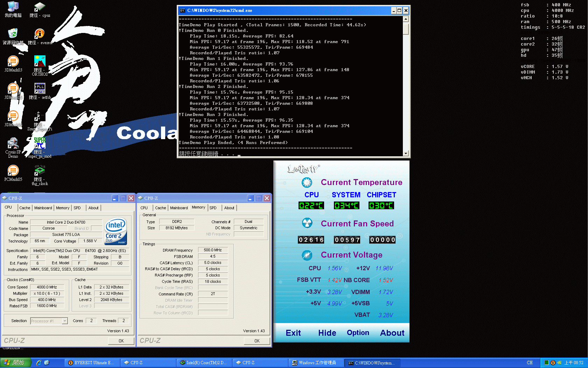This screenshot has width=588, height=368.
Task: Click Current Temperature icon in LanParty monitor
Action: pyautogui.click(x=307, y=182)
